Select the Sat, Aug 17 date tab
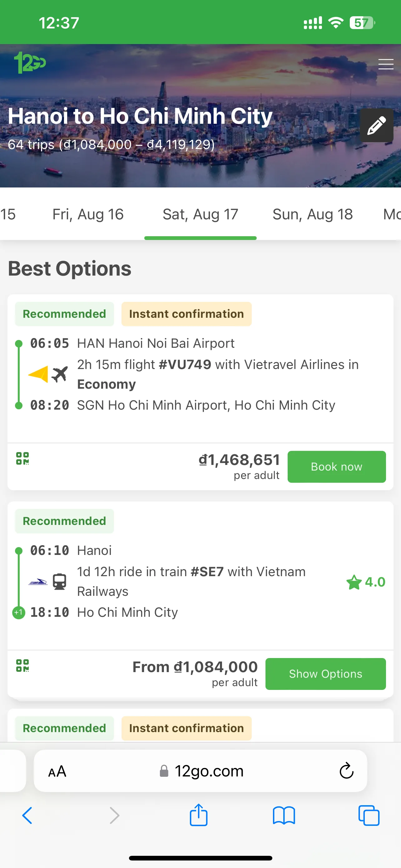Image resolution: width=401 pixels, height=868 pixels. [200, 214]
